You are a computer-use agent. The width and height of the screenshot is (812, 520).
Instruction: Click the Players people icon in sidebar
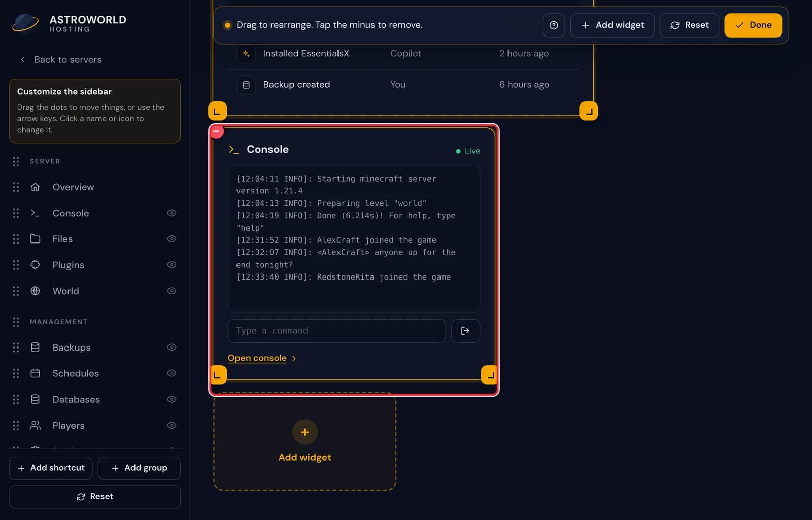(x=35, y=425)
